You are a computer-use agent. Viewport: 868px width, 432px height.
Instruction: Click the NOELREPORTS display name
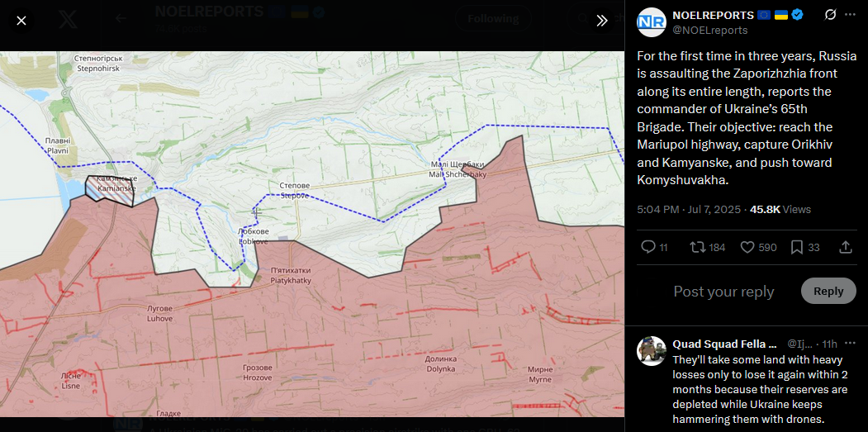tap(713, 15)
